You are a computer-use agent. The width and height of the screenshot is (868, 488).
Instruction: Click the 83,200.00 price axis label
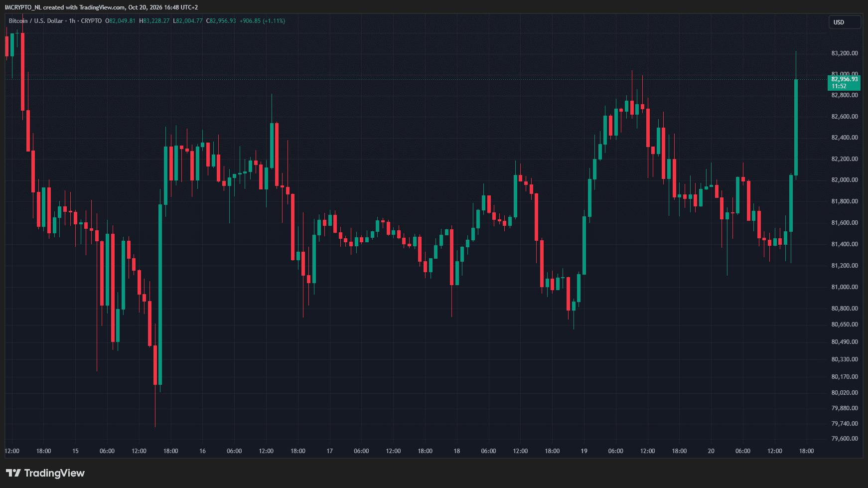845,53
